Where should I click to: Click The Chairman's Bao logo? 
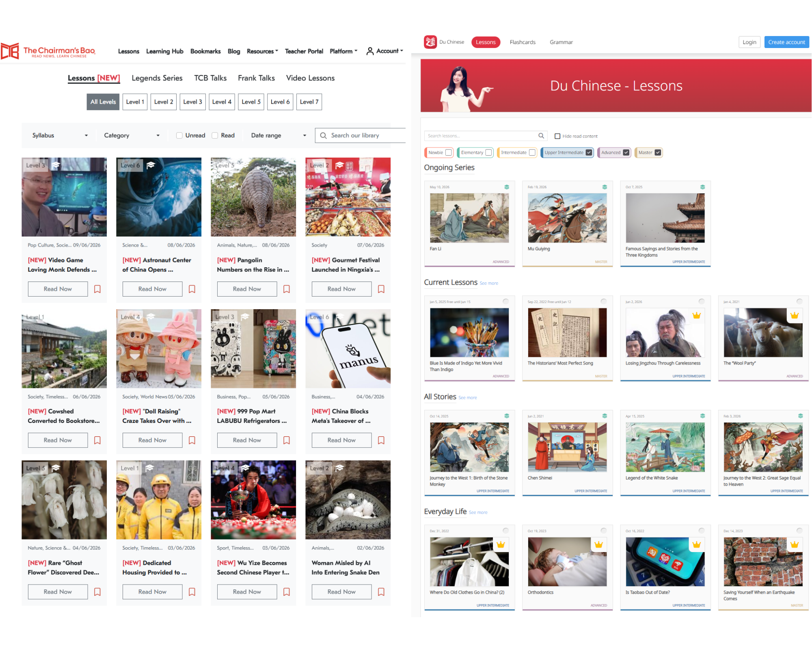48,51
